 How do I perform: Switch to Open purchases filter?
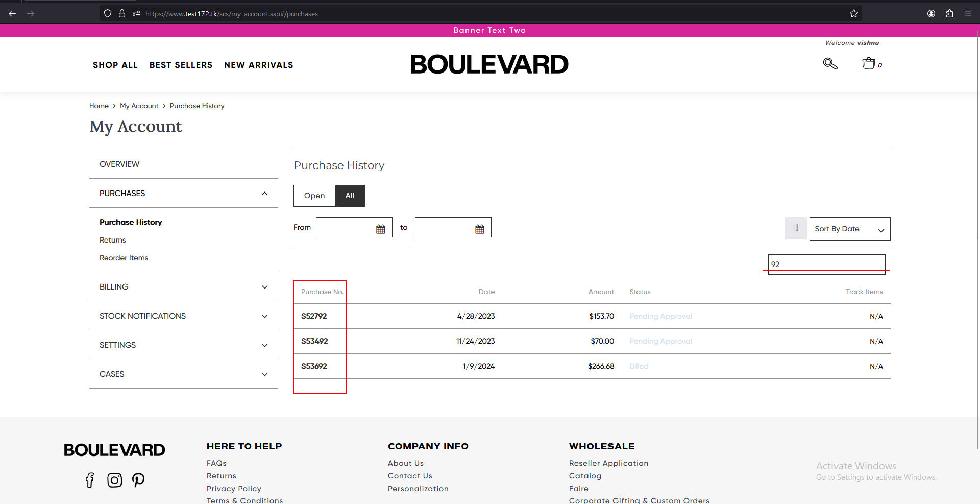point(314,196)
